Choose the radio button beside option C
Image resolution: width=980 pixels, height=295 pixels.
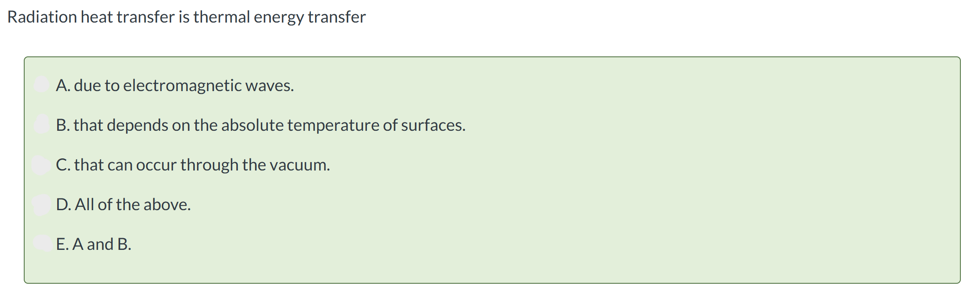41,165
